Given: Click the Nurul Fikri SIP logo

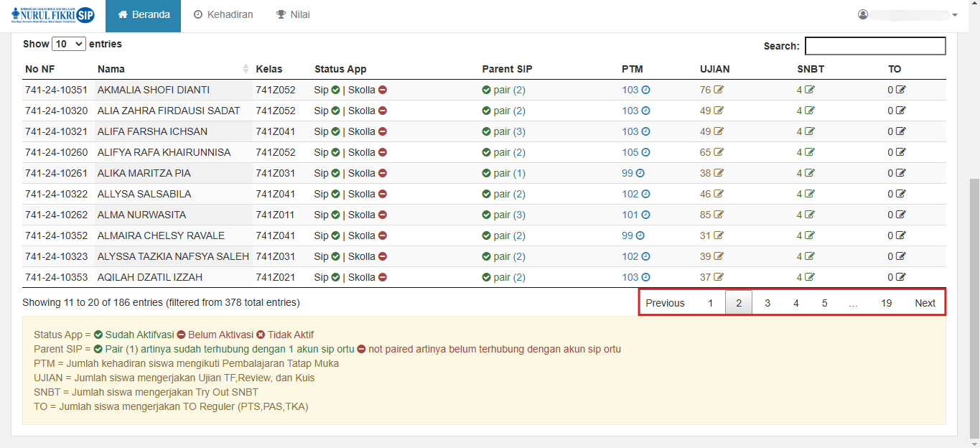Looking at the screenshot, I should click(52, 15).
